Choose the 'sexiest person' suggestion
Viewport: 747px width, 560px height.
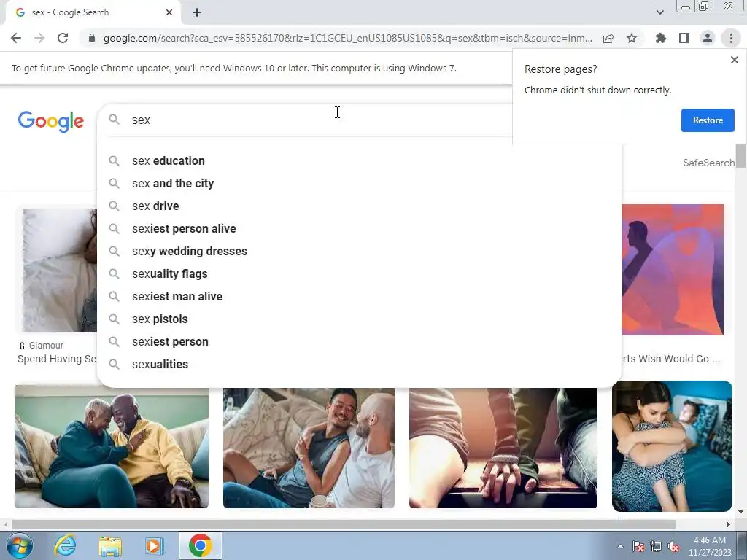pos(359,342)
